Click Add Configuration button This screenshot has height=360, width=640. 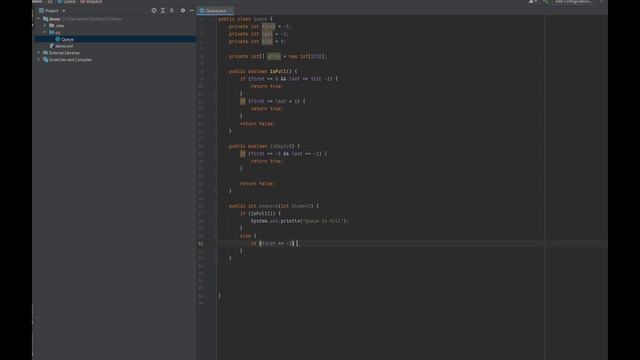(572, 2)
